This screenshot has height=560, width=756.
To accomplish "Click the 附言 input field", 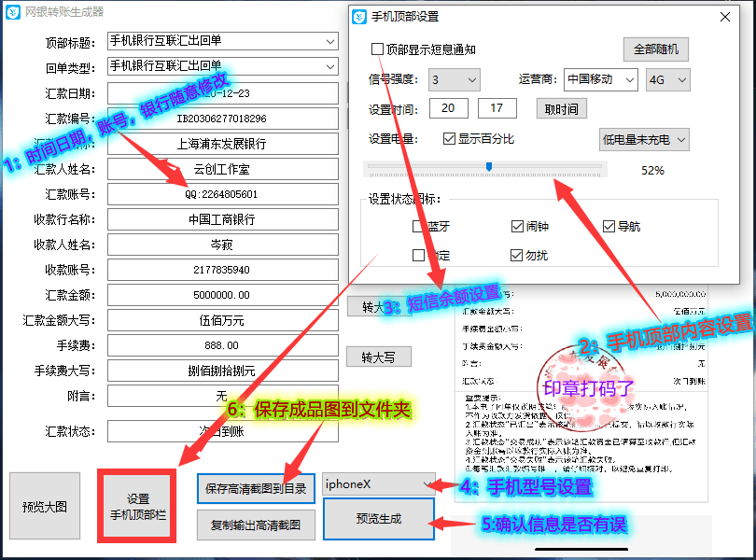I will [223, 396].
